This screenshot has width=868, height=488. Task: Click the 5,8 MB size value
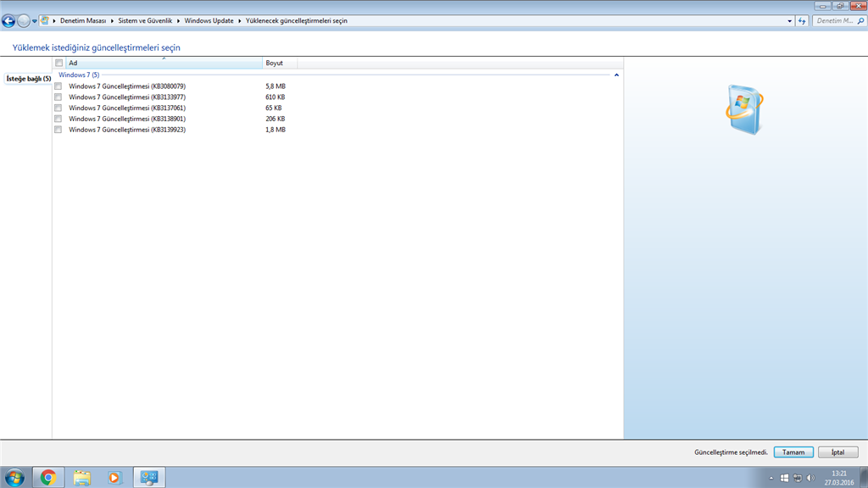tap(275, 86)
